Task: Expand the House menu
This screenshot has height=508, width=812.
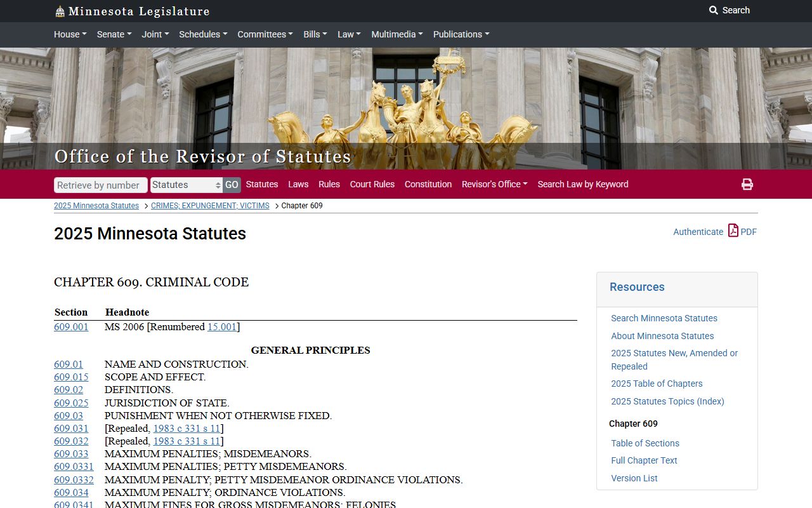Action: (x=70, y=34)
